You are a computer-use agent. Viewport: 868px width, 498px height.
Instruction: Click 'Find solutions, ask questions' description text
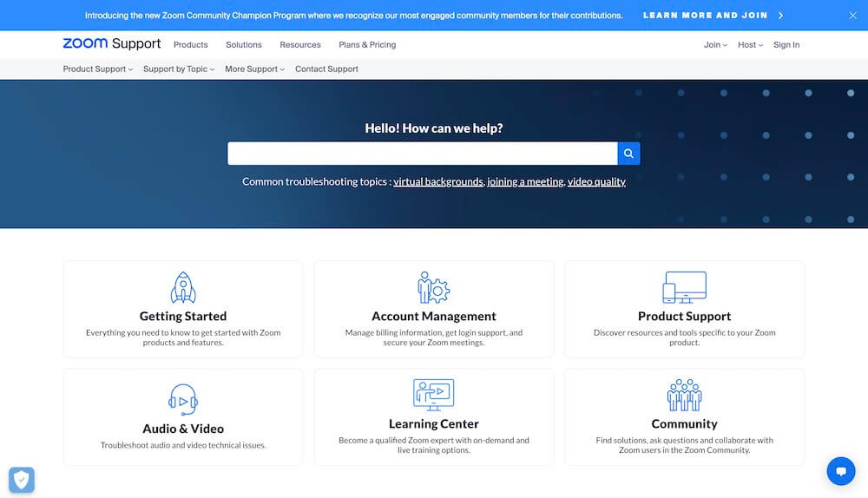coord(685,445)
